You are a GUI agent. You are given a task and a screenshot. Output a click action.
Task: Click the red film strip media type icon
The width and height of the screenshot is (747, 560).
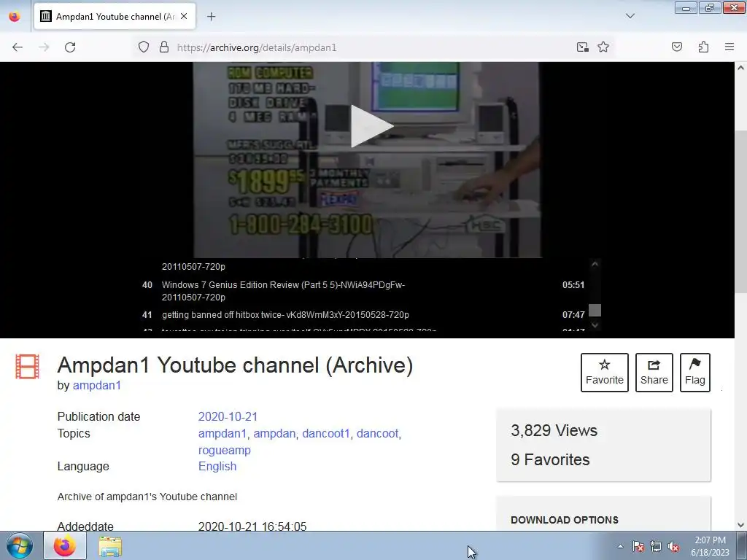point(27,367)
